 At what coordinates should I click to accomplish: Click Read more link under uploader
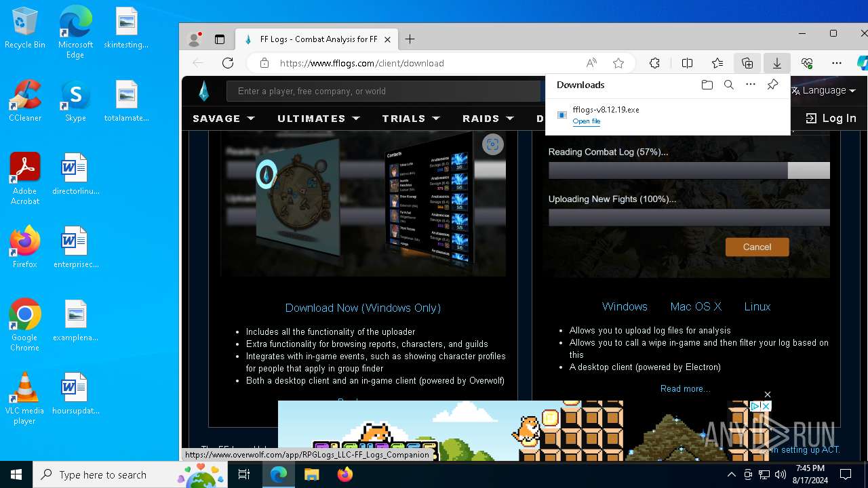(686, 388)
